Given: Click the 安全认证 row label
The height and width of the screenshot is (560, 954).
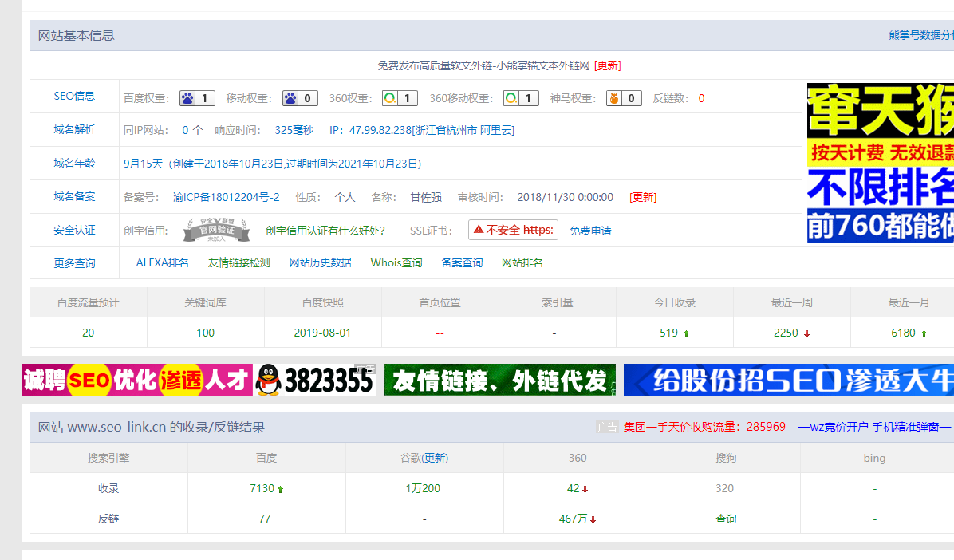Looking at the screenshot, I should point(74,230).
